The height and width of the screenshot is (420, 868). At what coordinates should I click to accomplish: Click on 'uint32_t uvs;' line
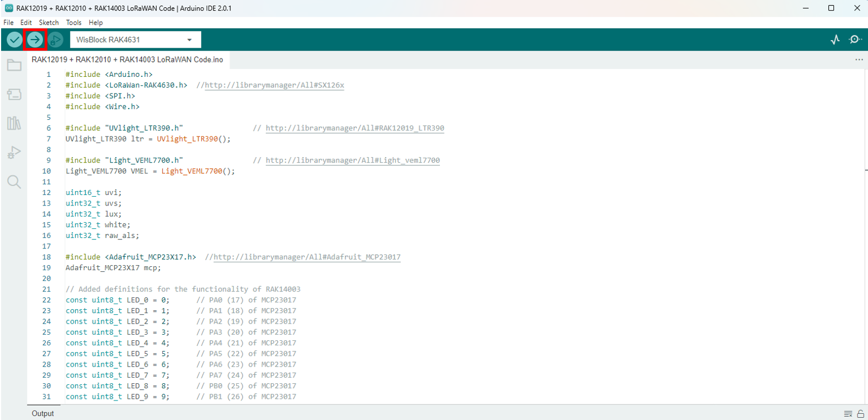tap(93, 203)
